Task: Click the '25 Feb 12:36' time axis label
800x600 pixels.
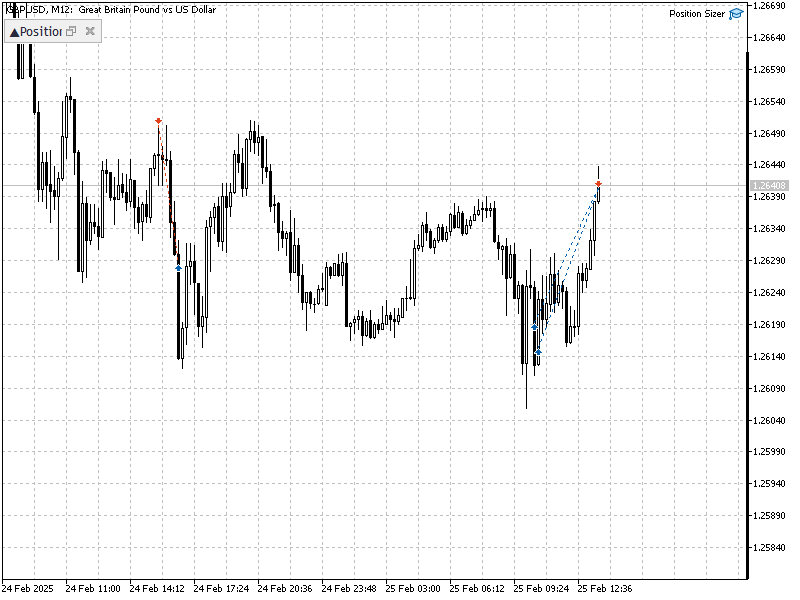Action: click(x=605, y=588)
